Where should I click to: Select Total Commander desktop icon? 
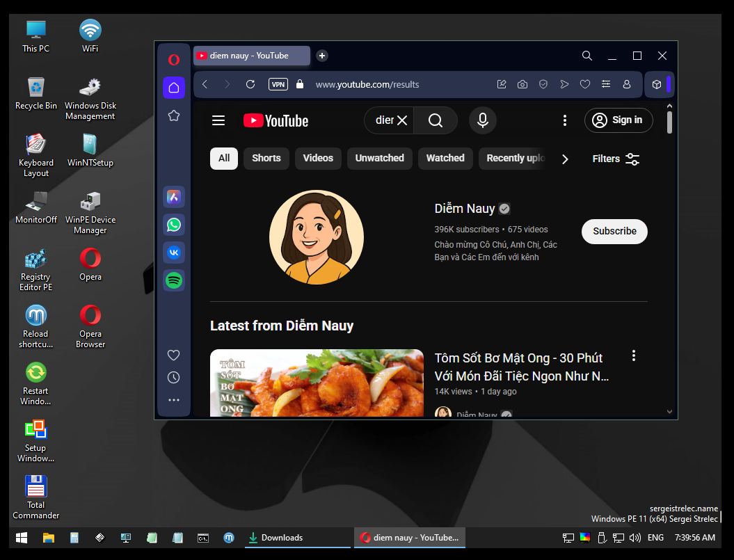tap(36, 497)
